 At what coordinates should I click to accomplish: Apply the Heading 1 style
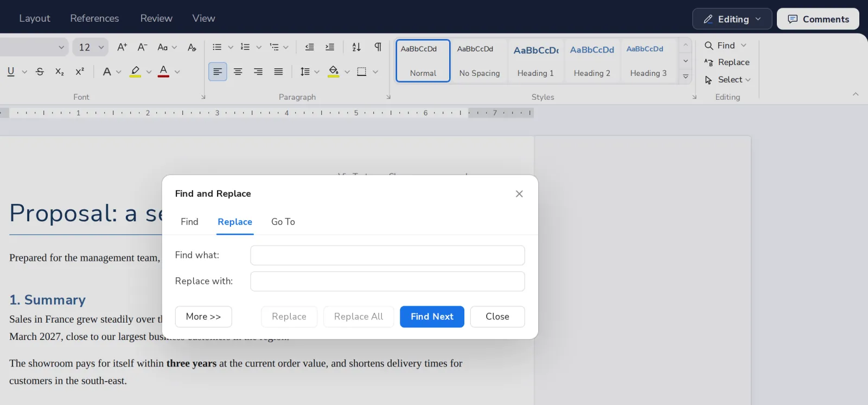click(x=535, y=61)
